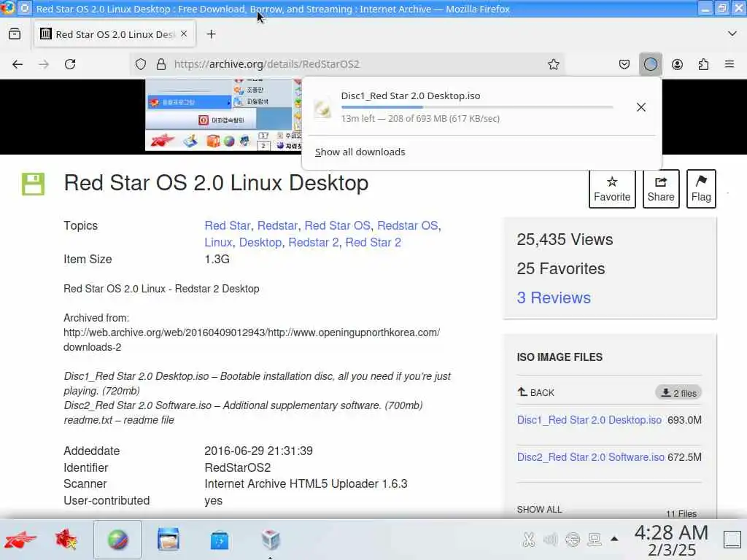Cancel the Disc1 ISO download
Image resolution: width=747 pixels, height=560 pixels.
tap(641, 107)
